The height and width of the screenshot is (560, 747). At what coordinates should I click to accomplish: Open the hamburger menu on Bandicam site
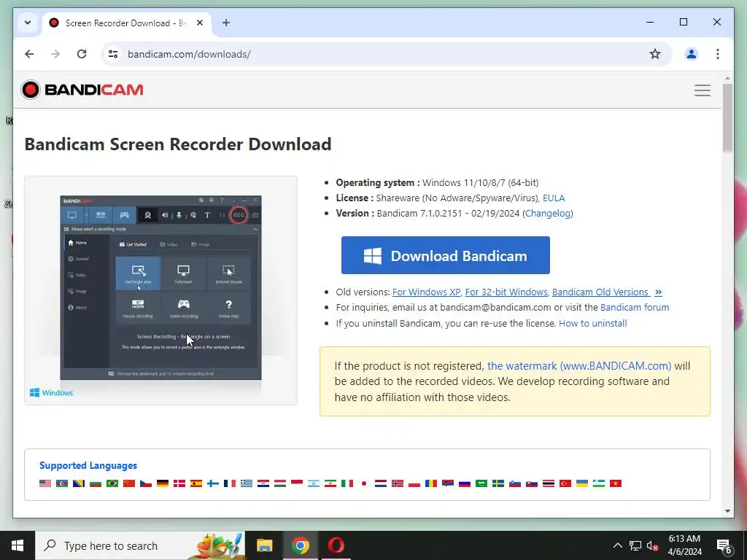click(x=702, y=90)
